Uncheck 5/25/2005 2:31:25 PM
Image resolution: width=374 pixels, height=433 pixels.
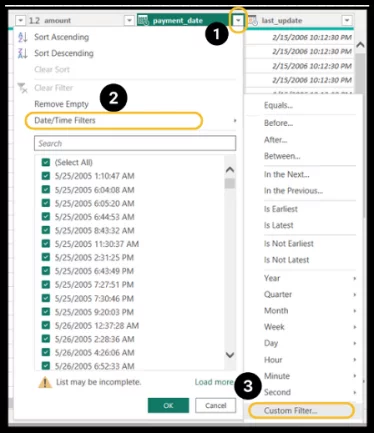[46, 257]
